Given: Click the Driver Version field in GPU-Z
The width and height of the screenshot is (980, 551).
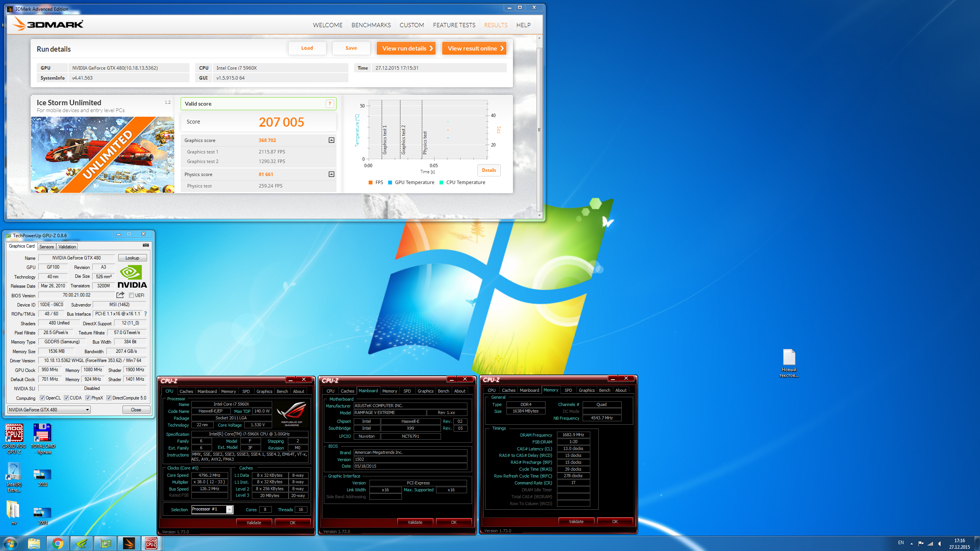Looking at the screenshot, I should tap(92, 360).
